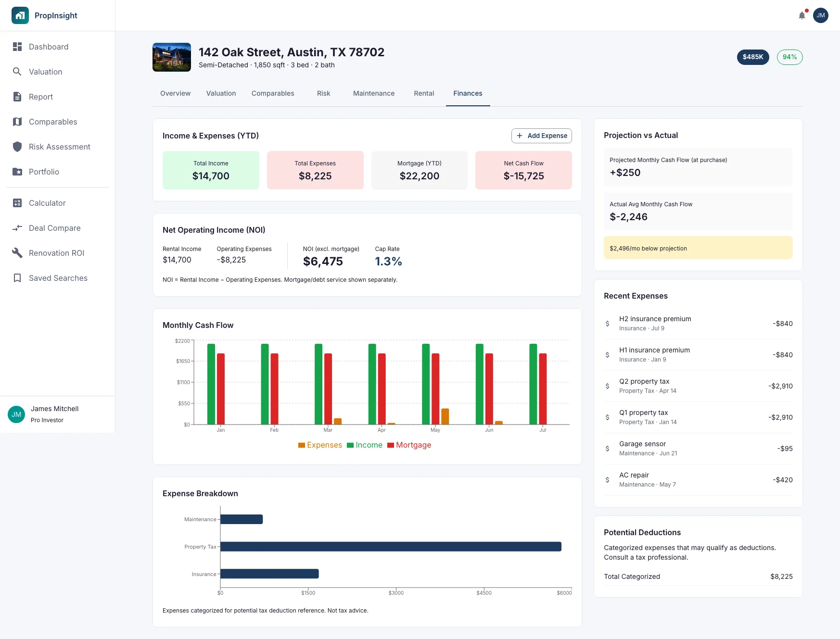
Task: Click the Comparables map icon
Action: point(17,122)
